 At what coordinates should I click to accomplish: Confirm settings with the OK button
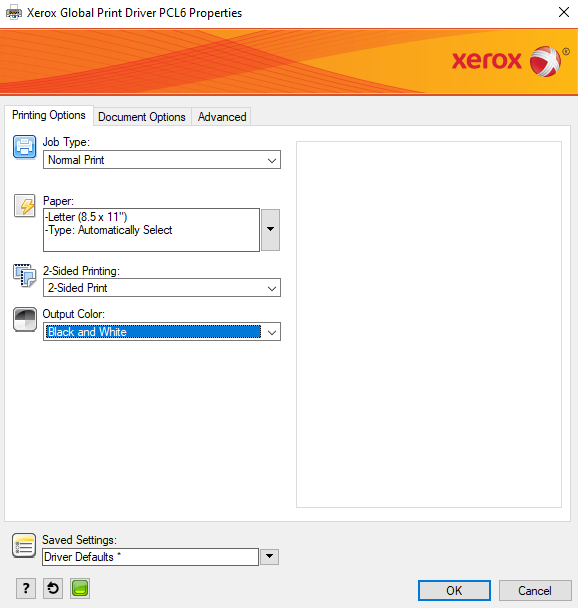coord(454,591)
